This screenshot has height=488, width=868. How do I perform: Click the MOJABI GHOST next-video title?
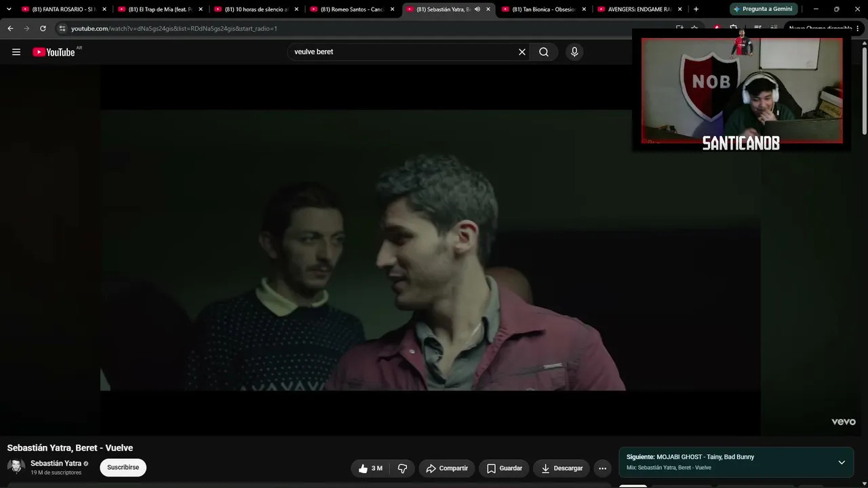tap(705, 457)
